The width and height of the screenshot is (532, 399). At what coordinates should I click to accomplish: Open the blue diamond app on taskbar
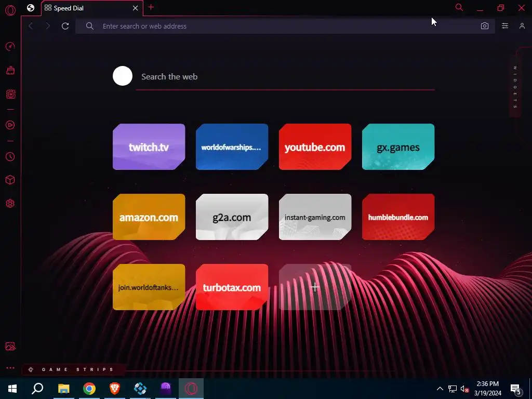pyautogui.click(x=140, y=389)
